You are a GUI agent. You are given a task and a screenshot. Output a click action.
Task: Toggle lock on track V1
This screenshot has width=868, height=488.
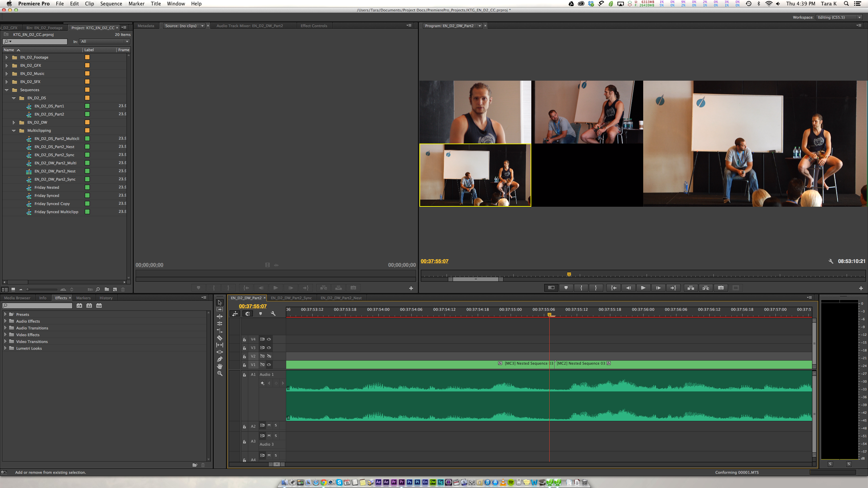coord(244,365)
